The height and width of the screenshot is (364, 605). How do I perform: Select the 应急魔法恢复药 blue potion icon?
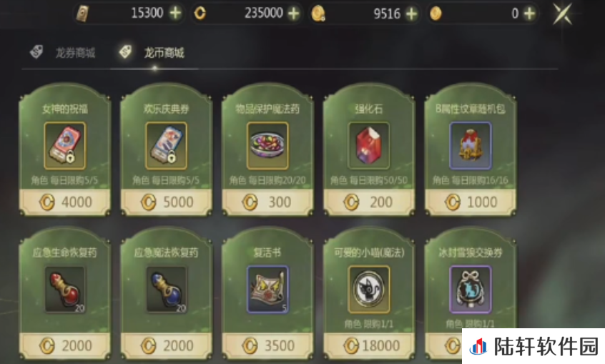point(167,290)
